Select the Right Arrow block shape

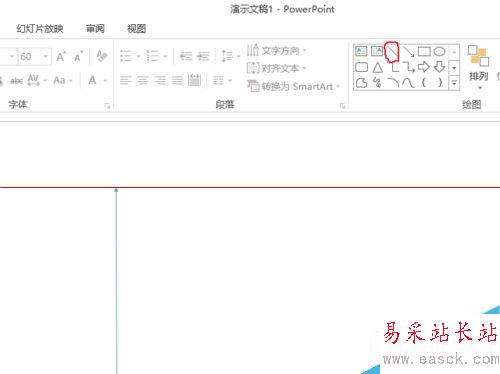click(x=424, y=67)
